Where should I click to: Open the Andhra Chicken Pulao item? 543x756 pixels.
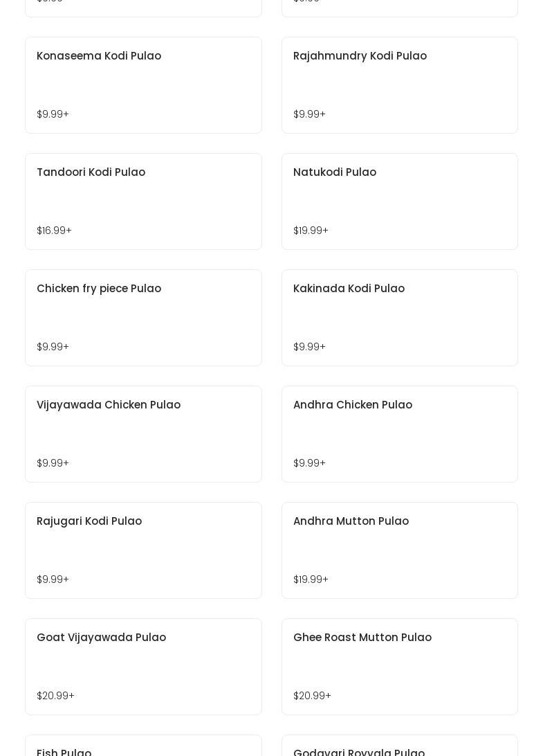399,434
